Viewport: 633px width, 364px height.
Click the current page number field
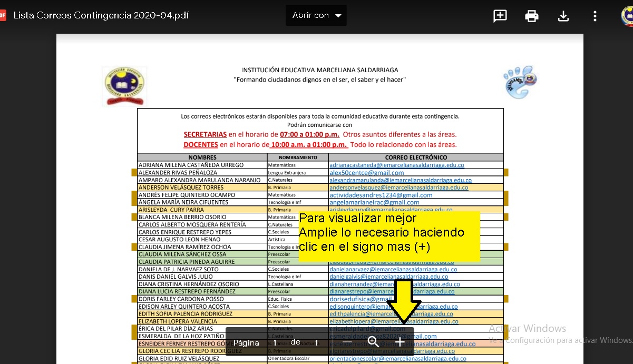[275, 342]
